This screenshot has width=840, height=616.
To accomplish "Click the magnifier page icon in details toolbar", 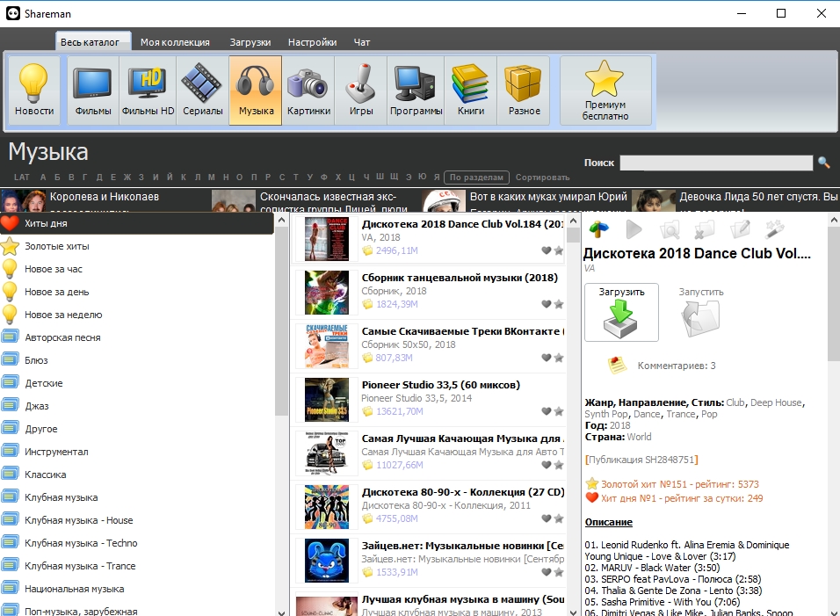I will coord(670,230).
